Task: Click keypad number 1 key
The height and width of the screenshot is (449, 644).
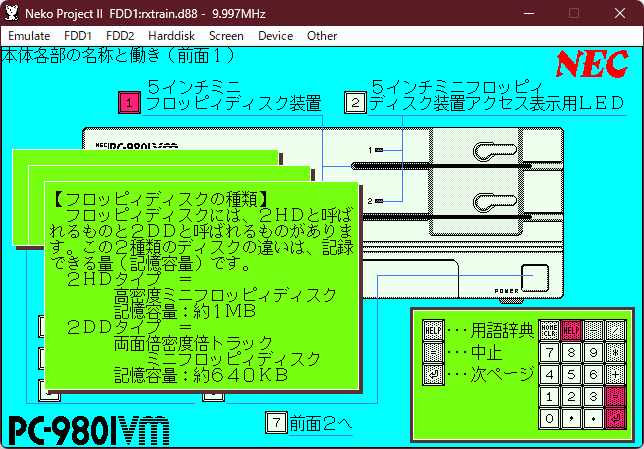Action: pyautogui.click(x=549, y=397)
